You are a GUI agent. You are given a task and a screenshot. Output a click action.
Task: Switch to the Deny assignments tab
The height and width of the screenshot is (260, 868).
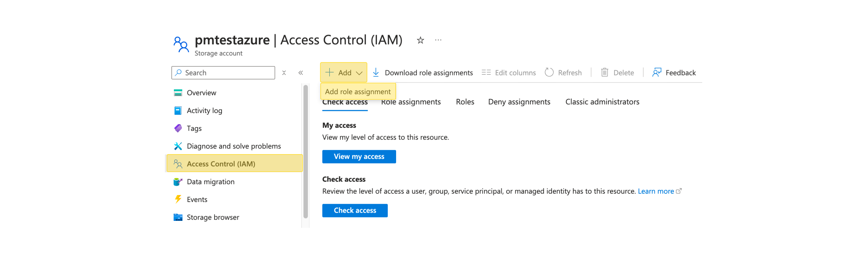click(x=519, y=102)
